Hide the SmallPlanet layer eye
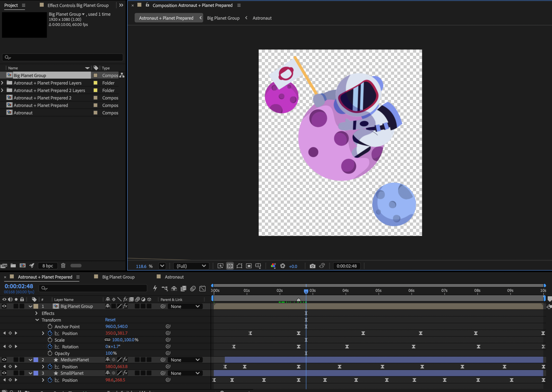 (x=4, y=373)
